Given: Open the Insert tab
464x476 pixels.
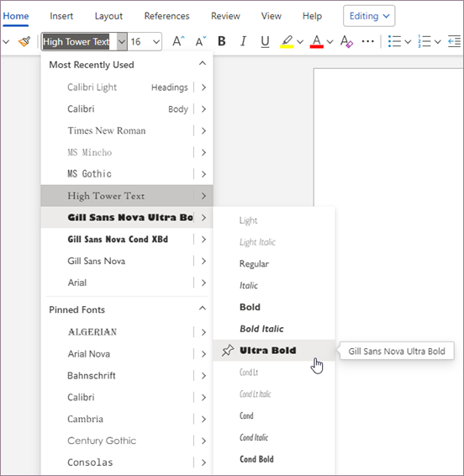Looking at the screenshot, I should pos(61,16).
